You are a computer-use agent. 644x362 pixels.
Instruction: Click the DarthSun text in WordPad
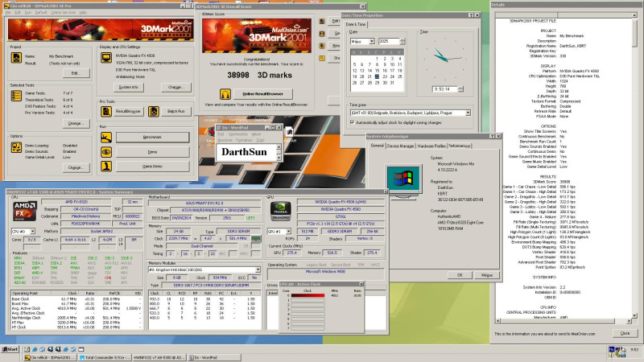coord(244,152)
